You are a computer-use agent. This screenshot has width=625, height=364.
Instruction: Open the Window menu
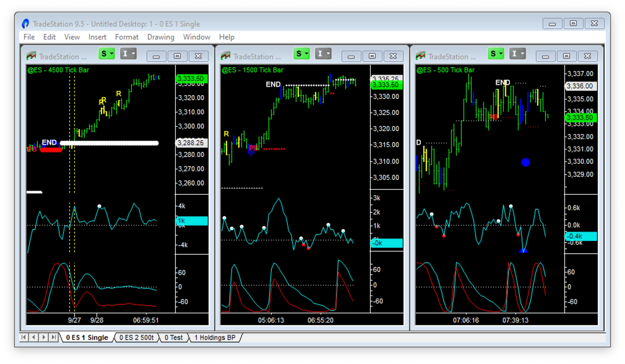tap(196, 37)
